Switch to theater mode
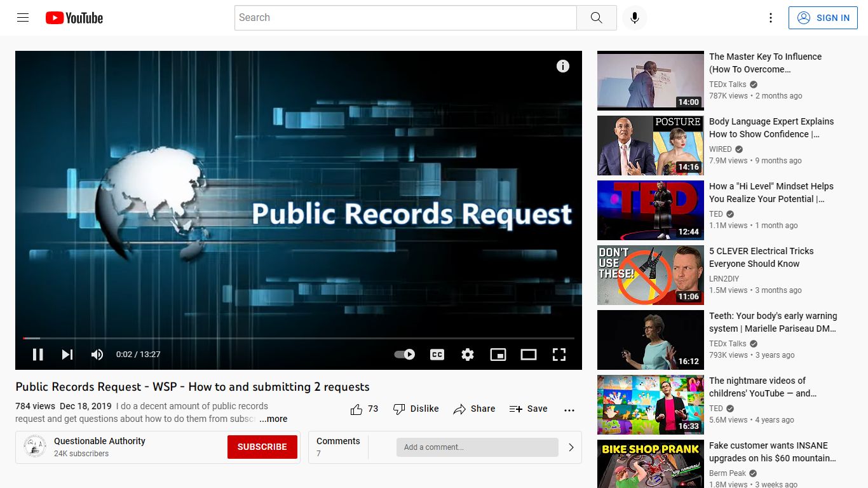 [x=529, y=355]
